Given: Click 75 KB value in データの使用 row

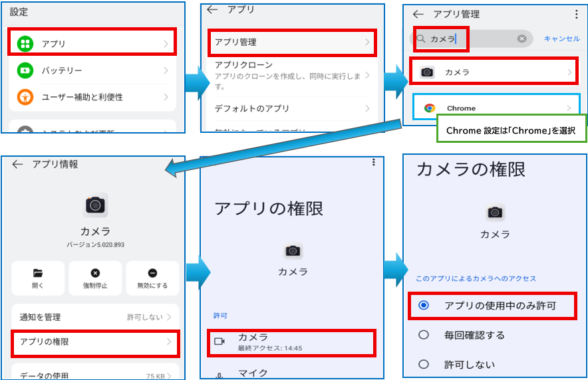Looking at the screenshot, I should (156, 376).
